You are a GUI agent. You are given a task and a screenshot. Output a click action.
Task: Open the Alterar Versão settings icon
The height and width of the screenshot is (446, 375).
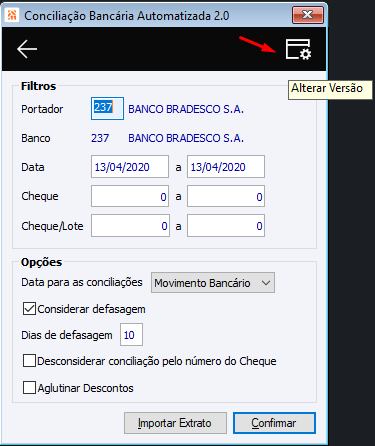(x=298, y=49)
